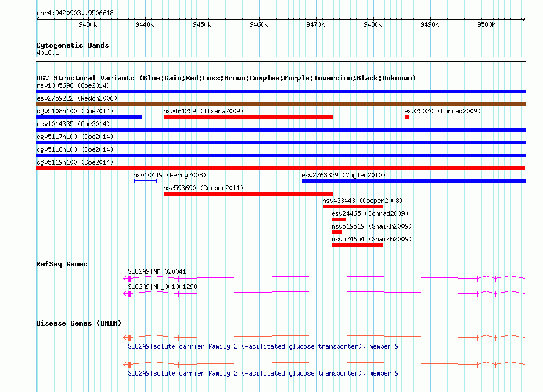Click the SLC2A9|NM_020041 gene label
Screen dimensions: 543x392
[157, 272]
